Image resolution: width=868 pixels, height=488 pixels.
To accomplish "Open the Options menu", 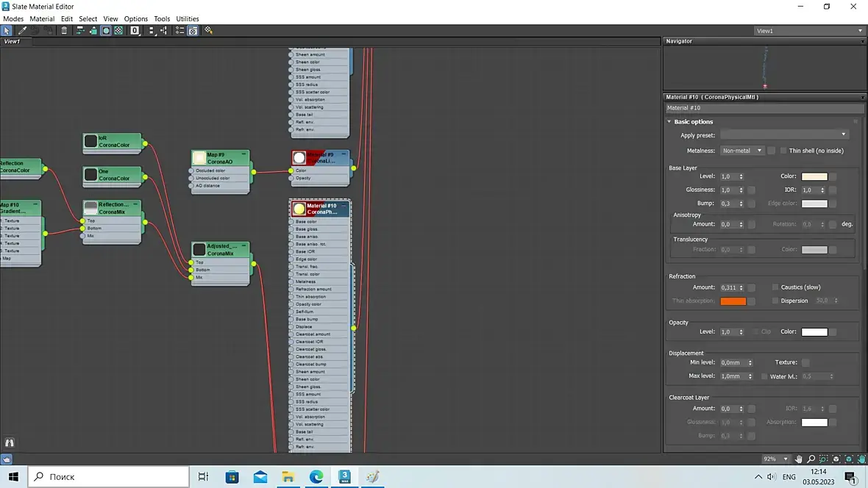I will [135, 19].
